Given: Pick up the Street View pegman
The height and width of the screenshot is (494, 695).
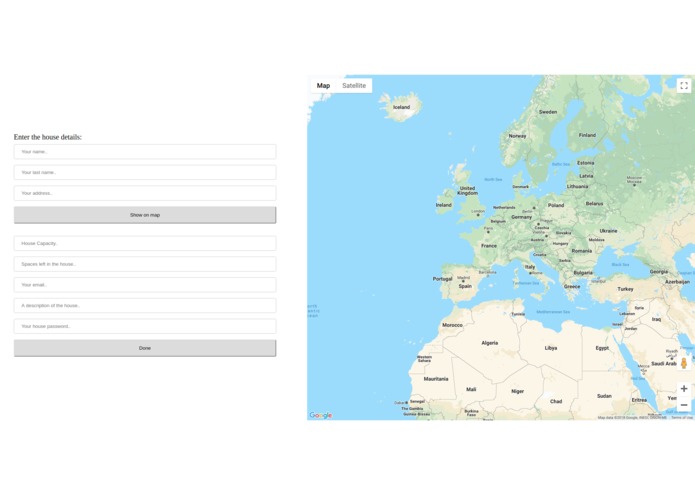Looking at the screenshot, I should point(684,363).
